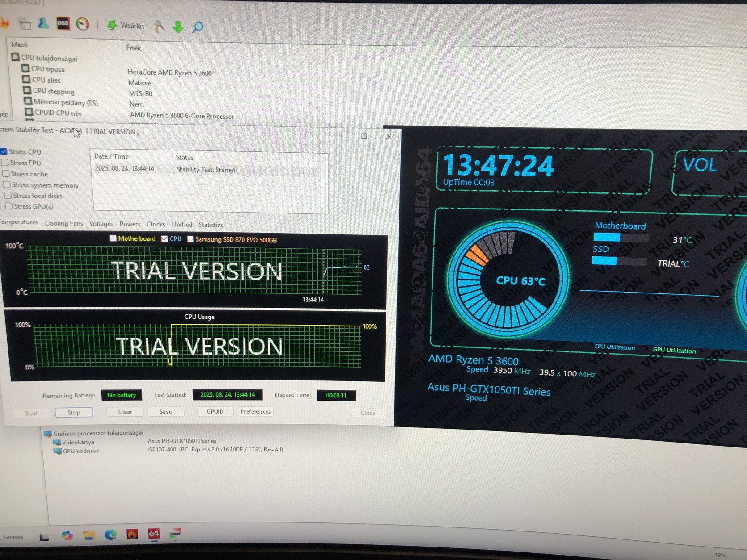Enable the Stress GPU(s) checkbox

(8, 206)
